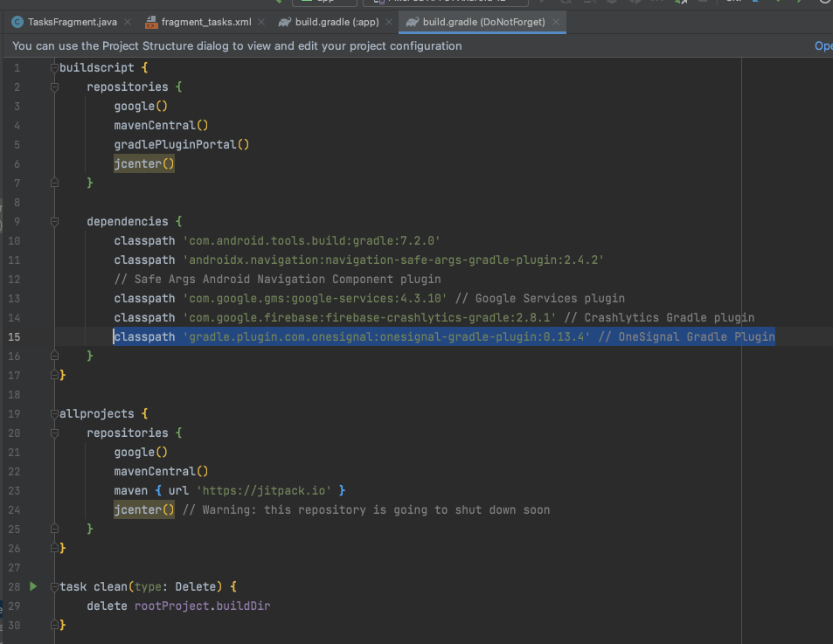Click 'task clean' text on line 28

94,586
